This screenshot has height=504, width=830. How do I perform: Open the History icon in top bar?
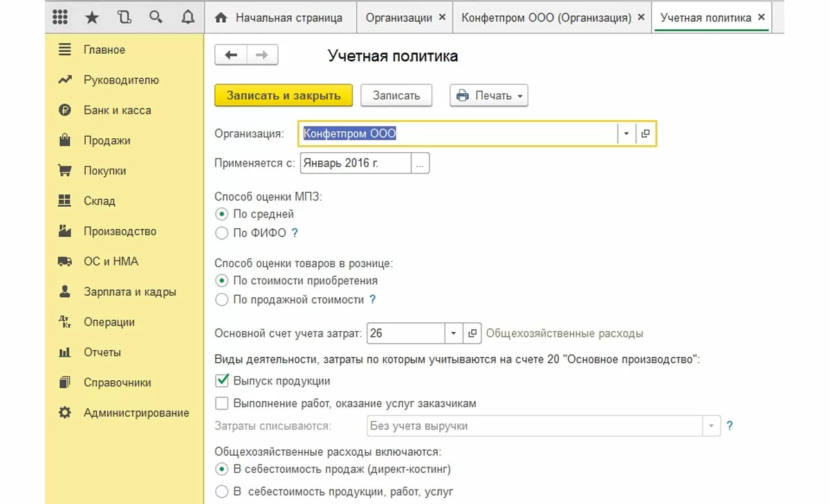point(124,17)
